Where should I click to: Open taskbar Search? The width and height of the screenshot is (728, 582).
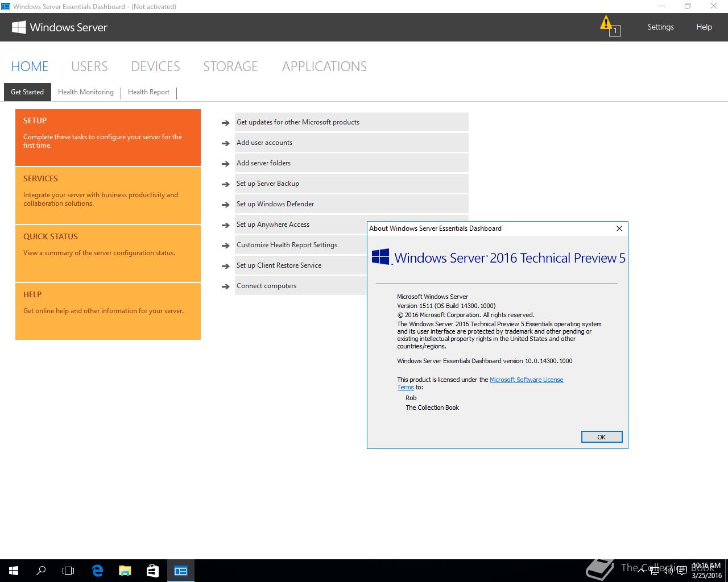click(x=41, y=571)
